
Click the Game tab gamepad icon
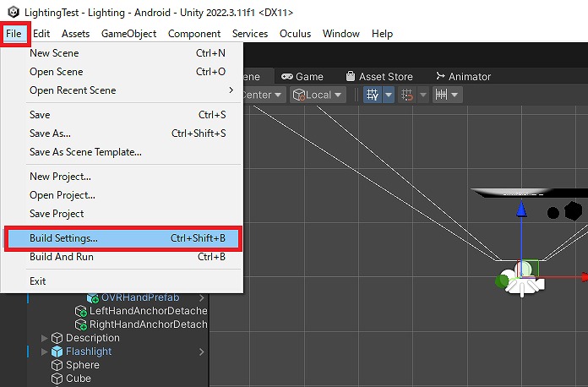(x=287, y=77)
